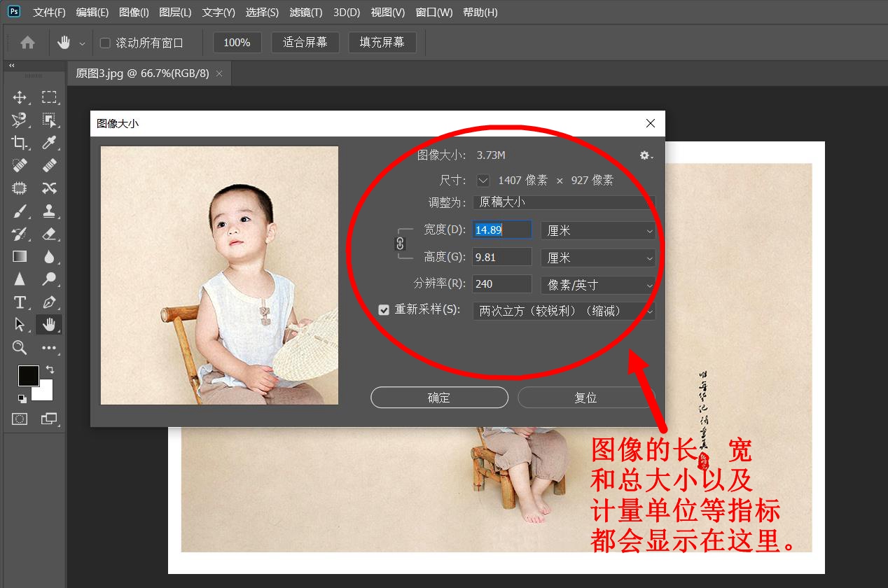This screenshot has width=888, height=588.
Task: Toggle the 重新采样(S) checkbox
Action: pos(384,309)
